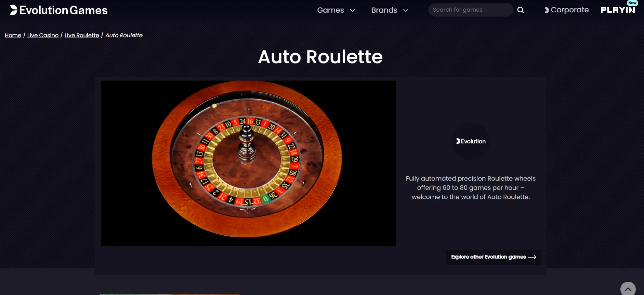
Task: Click Explore other Evolution games button
Action: (494, 257)
